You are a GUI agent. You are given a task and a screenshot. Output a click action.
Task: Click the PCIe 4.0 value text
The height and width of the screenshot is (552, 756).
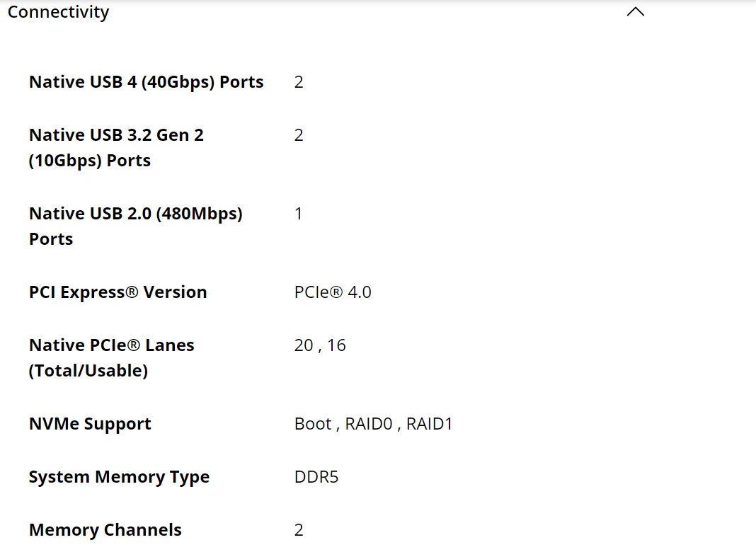click(333, 292)
